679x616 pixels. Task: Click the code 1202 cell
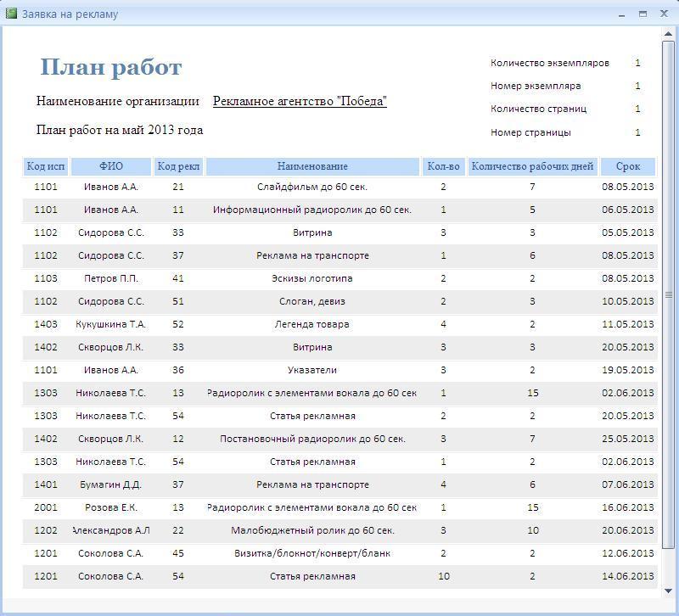pos(46,530)
